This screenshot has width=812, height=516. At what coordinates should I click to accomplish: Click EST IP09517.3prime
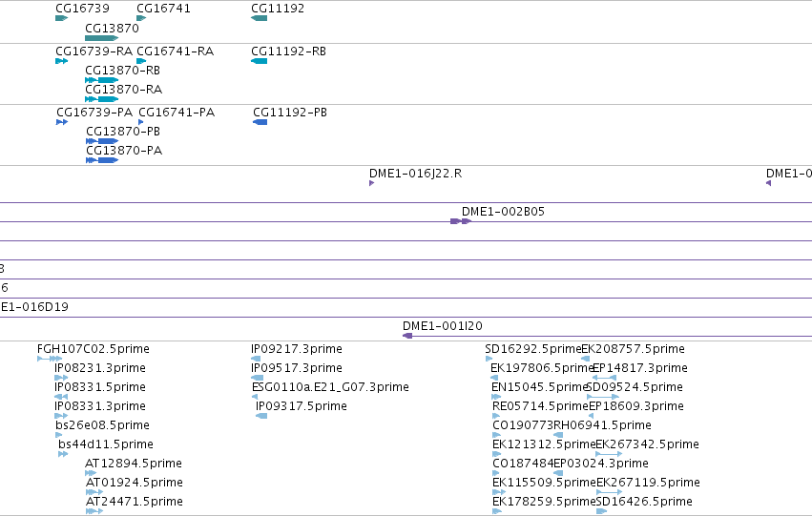tap(296, 368)
